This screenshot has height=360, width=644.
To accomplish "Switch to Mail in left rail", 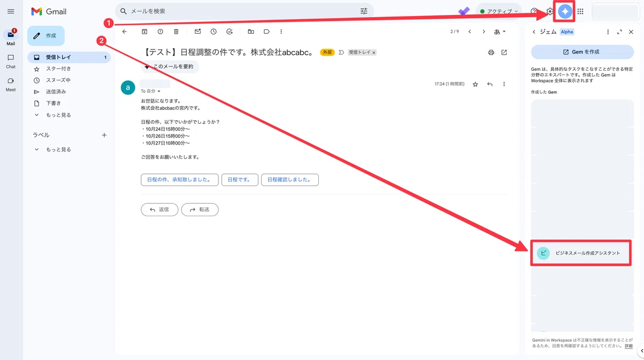I will [11, 37].
